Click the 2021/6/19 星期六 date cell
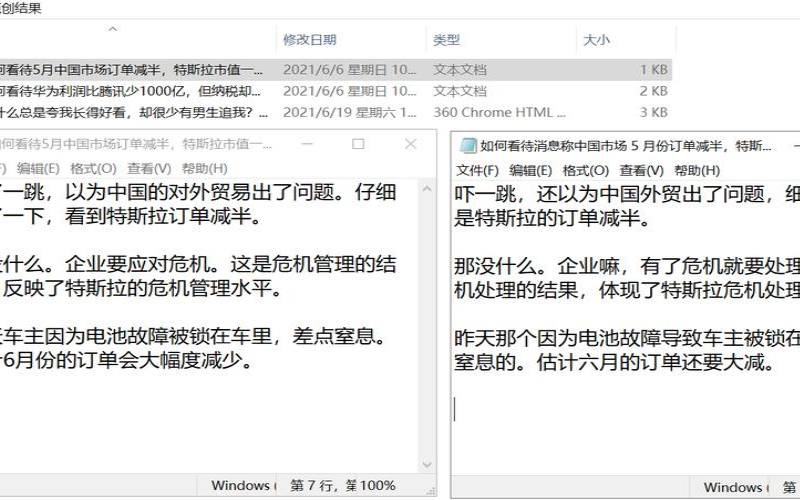This screenshot has width=800, height=500. [350, 112]
